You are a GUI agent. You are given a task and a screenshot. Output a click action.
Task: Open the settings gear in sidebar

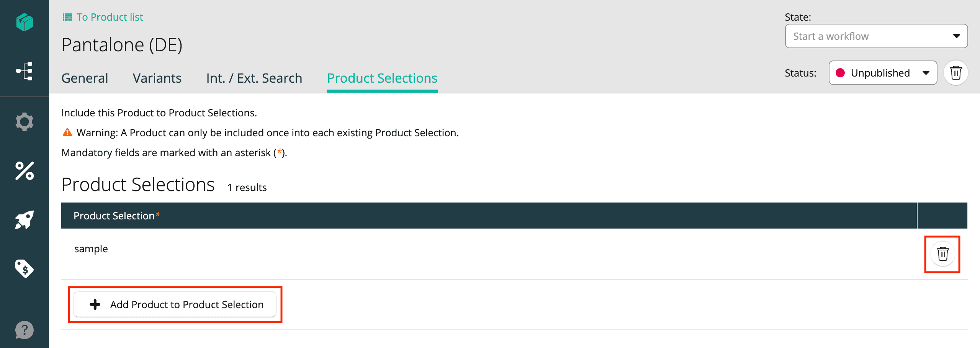pyautogui.click(x=25, y=122)
